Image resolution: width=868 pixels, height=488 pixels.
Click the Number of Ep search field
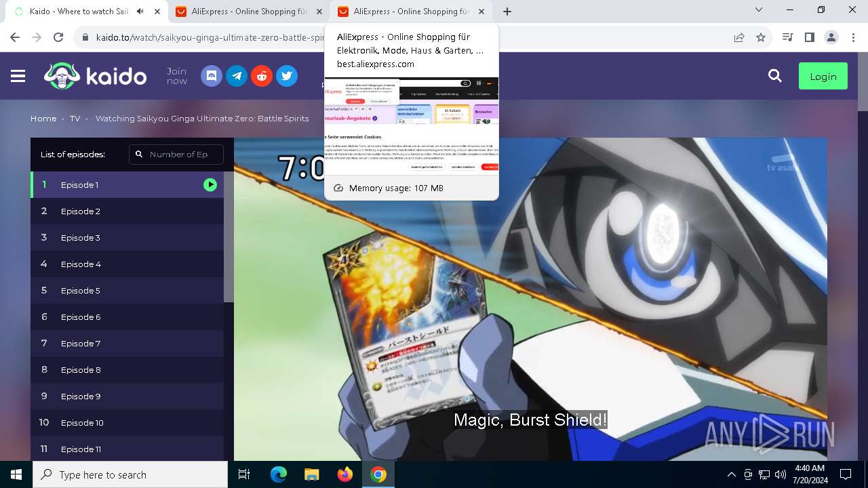(x=176, y=155)
